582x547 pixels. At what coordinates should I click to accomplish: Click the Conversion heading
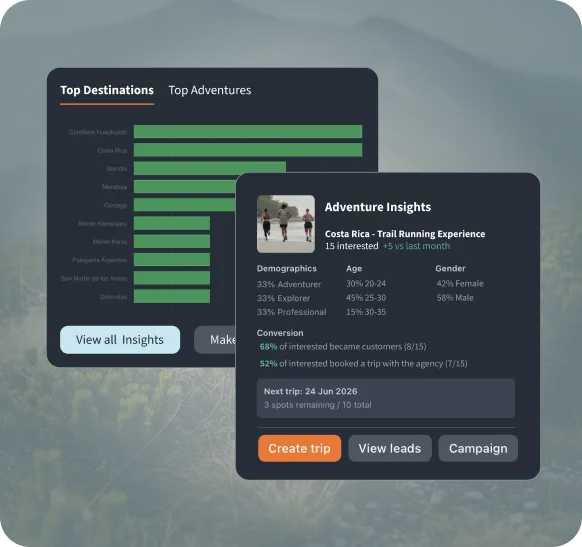point(280,333)
